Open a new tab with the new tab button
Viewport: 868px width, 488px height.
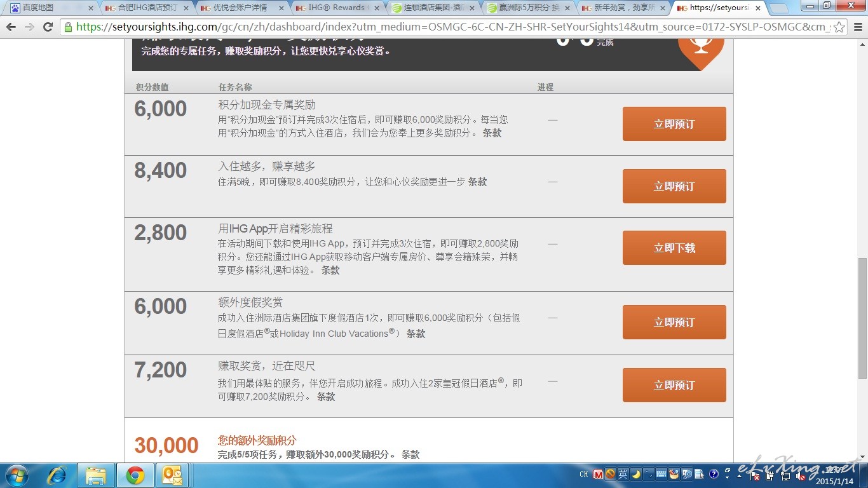[x=778, y=8]
